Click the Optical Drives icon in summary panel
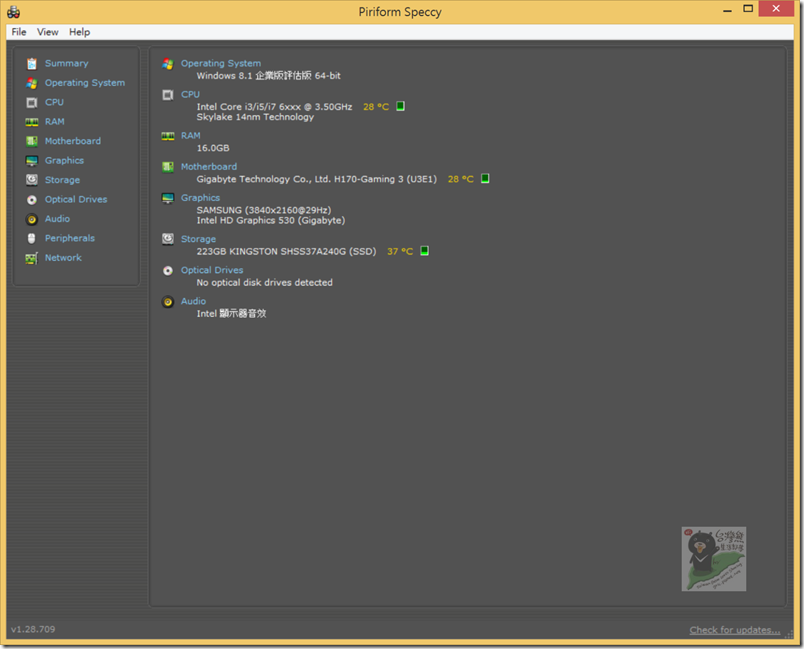 tap(168, 271)
